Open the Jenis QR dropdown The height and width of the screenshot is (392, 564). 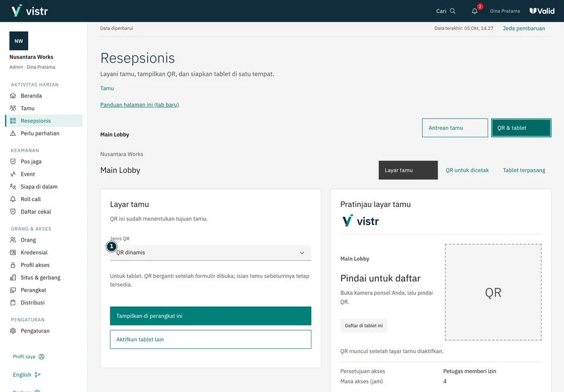pos(210,253)
